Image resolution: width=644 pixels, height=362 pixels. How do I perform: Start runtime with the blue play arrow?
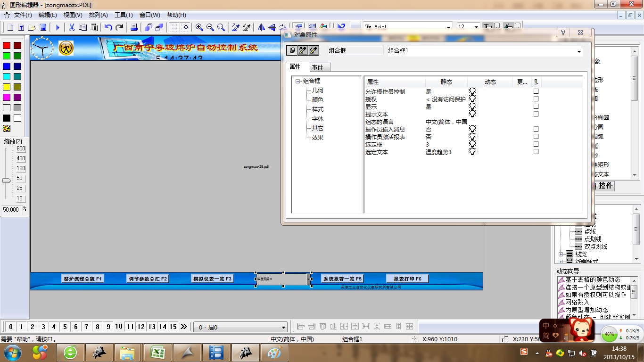click(x=58, y=27)
